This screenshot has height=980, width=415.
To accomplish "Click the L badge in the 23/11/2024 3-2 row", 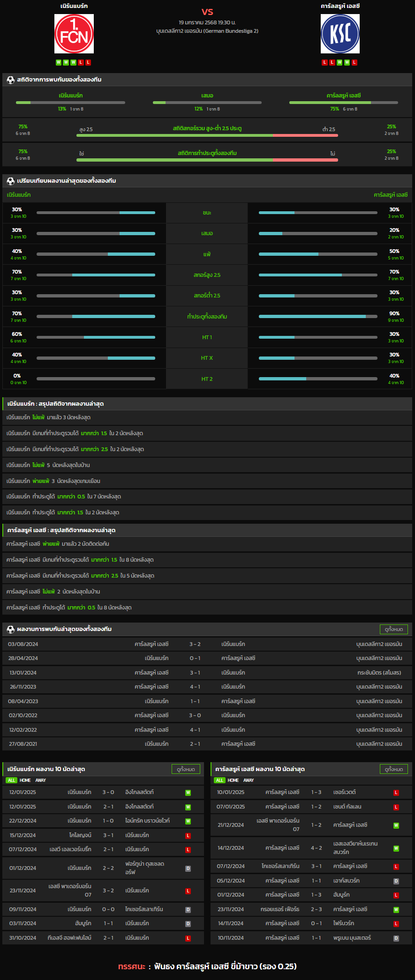I will (188, 891).
